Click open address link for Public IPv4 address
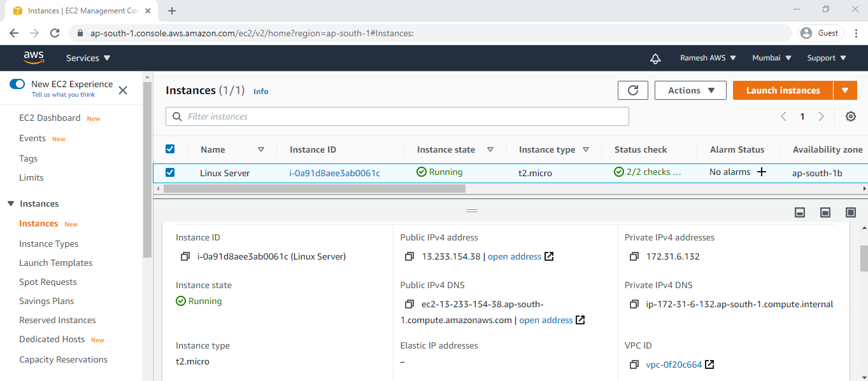This screenshot has height=381, width=868. [515, 257]
